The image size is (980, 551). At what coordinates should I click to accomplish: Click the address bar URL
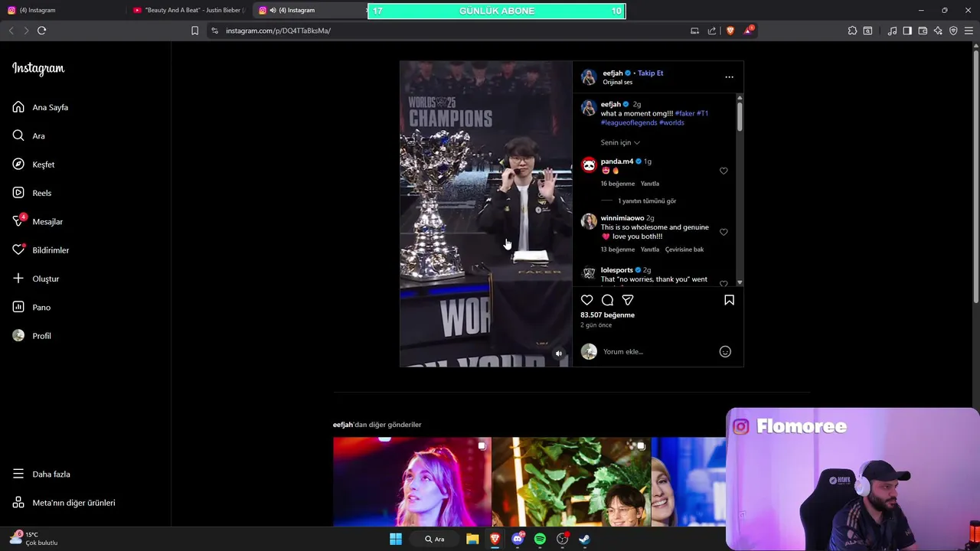point(278,31)
